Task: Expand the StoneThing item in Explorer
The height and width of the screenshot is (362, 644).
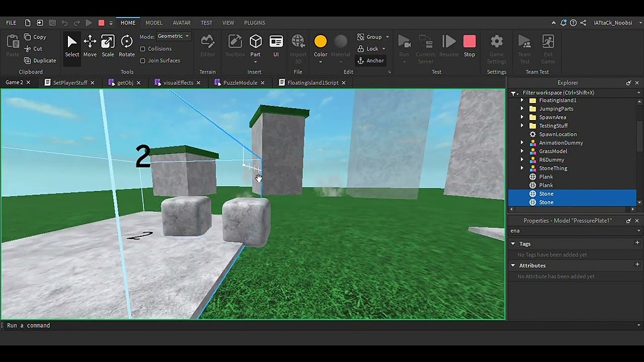Action: coord(523,168)
